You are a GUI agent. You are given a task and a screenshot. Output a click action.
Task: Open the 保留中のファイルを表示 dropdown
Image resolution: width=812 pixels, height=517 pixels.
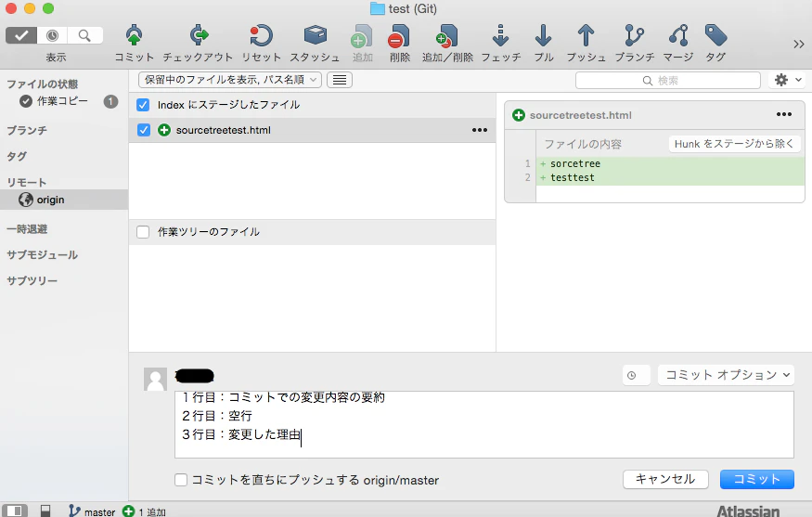point(230,80)
